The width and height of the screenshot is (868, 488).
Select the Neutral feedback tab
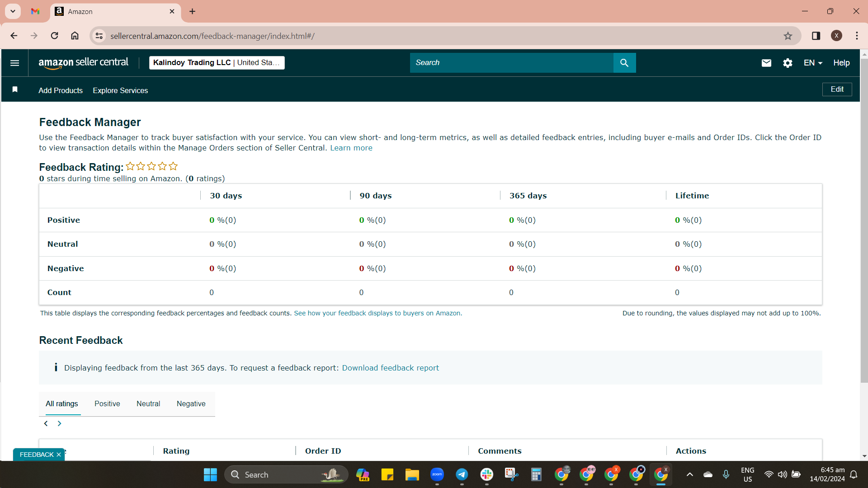click(x=148, y=404)
